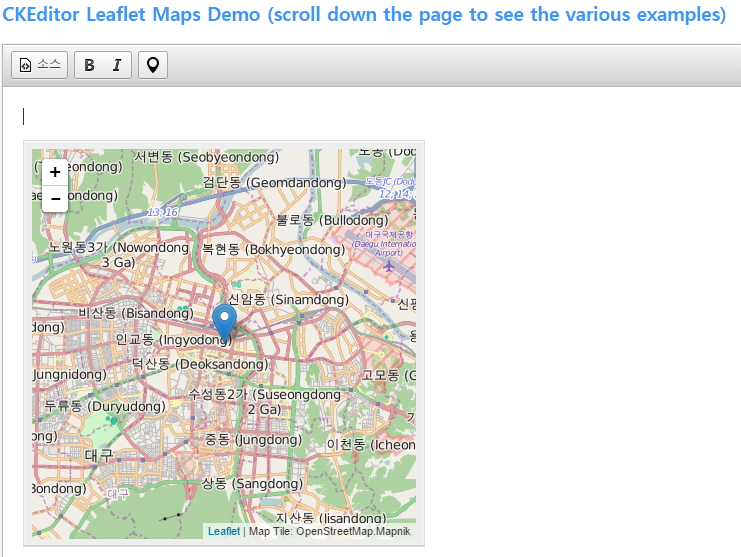
Task: Click the Bullodong map label
Action: click(x=332, y=220)
